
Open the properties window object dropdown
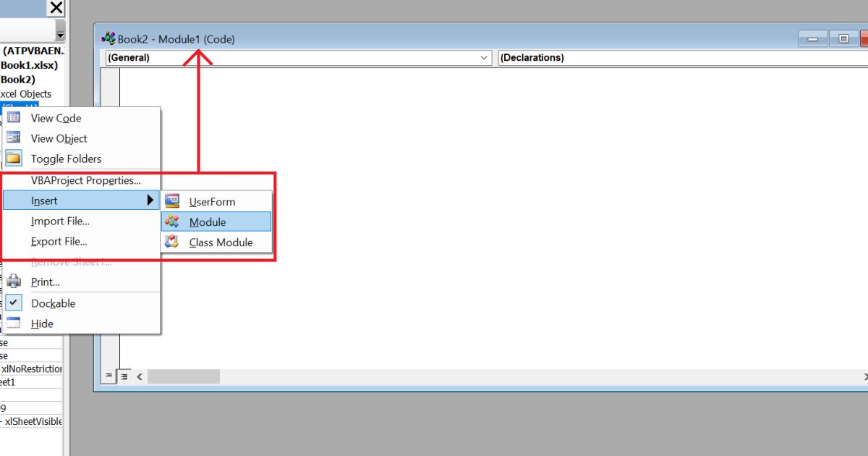[x=59, y=34]
